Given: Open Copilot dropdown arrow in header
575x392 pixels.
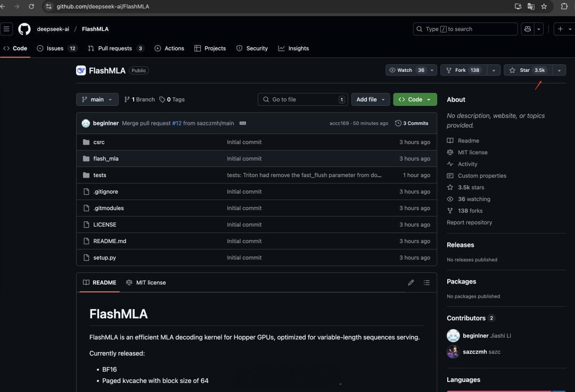Looking at the screenshot, I should pos(539,29).
